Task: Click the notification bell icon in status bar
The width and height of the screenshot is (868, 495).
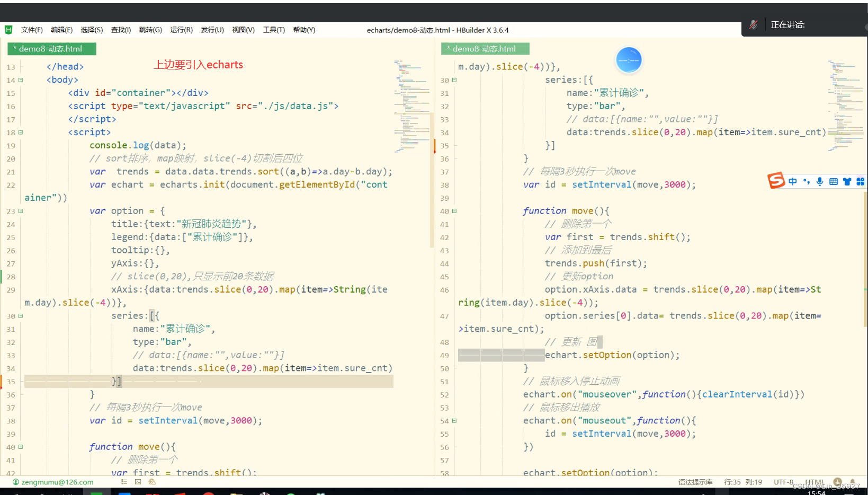Action: point(853,482)
